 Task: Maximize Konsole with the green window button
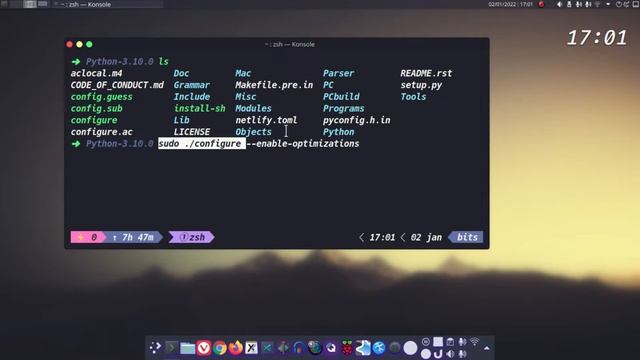pyautogui.click(x=89, y=44)
